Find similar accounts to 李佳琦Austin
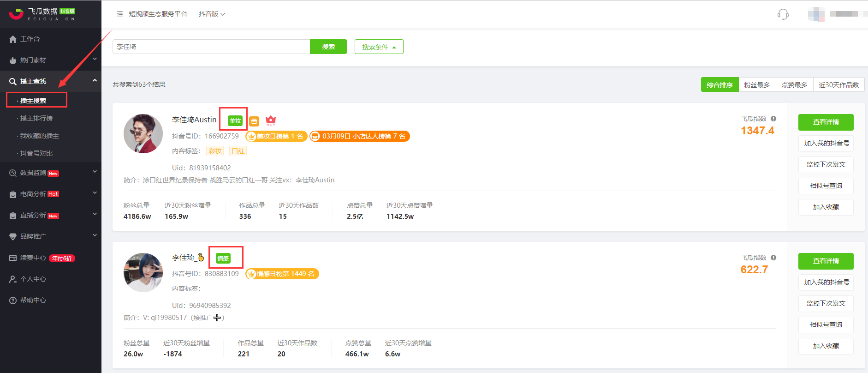 (826, 186)
